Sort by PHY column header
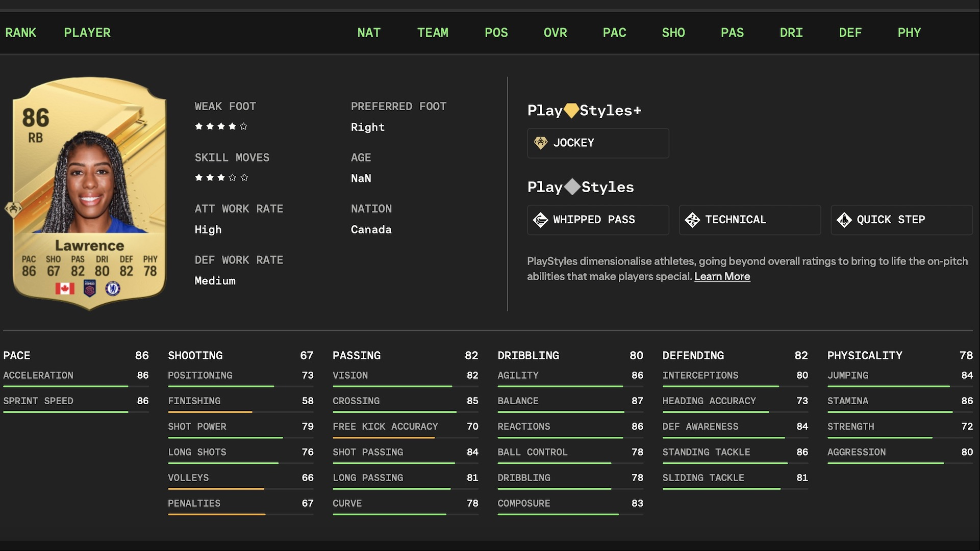This screenshot has height=551, width=980. click(909, 33)
